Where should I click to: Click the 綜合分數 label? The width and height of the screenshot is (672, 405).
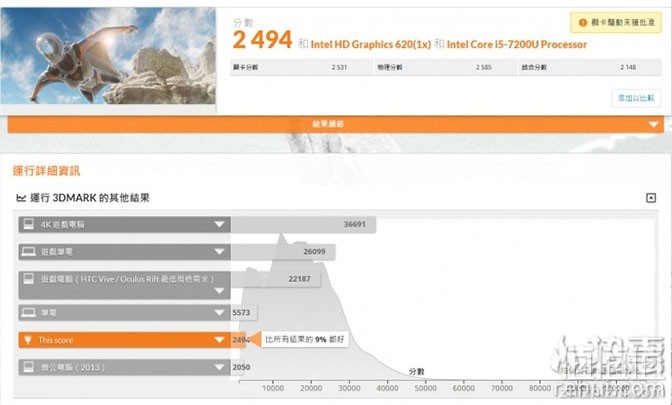click(x=534, y=67)
